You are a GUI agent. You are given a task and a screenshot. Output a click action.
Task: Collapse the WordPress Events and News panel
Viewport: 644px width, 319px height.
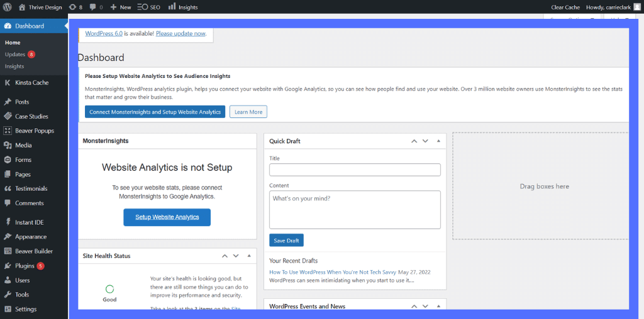(x=438, y=306)
